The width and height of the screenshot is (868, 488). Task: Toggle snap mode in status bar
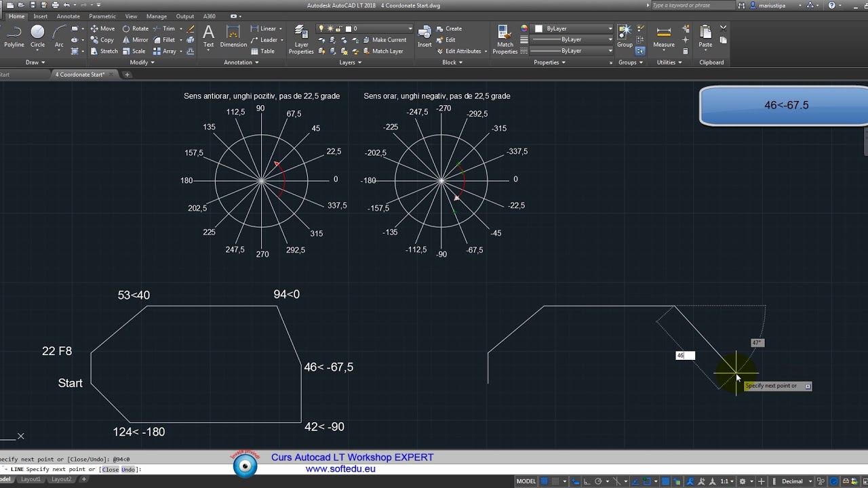(555, 481)
